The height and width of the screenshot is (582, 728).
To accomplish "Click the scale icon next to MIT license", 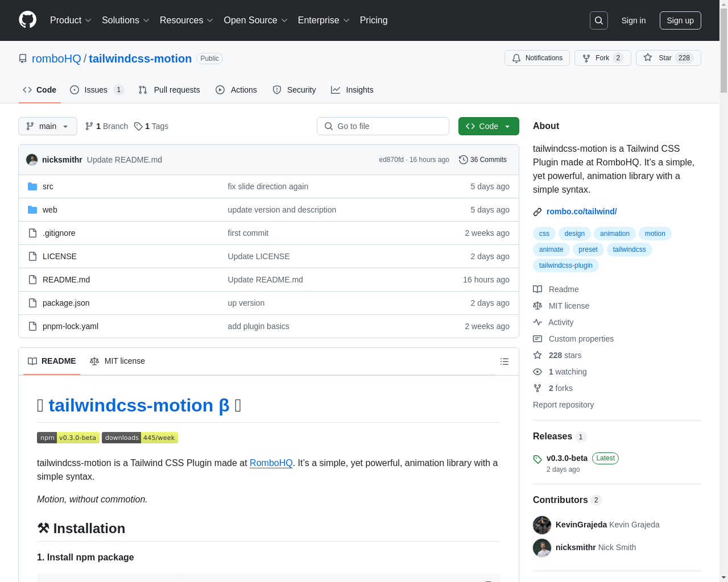I will click(x=537, y=306).
